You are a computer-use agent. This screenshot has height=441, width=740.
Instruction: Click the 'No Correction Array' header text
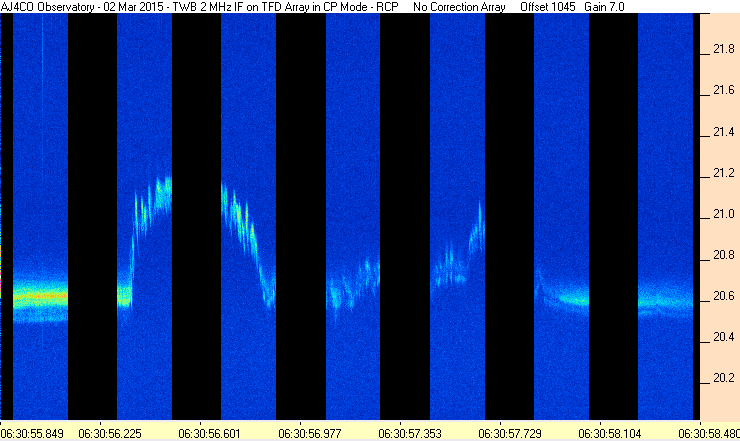pos(459,7)
